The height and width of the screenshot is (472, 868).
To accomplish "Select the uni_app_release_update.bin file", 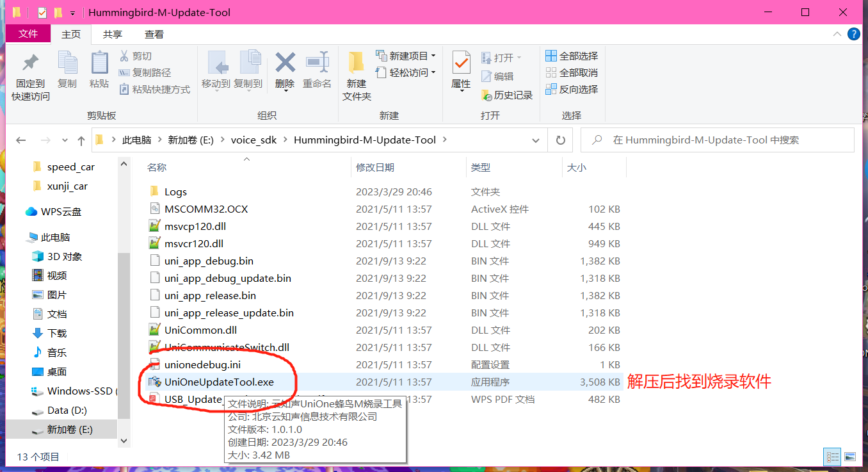I will tap(229, 313).
